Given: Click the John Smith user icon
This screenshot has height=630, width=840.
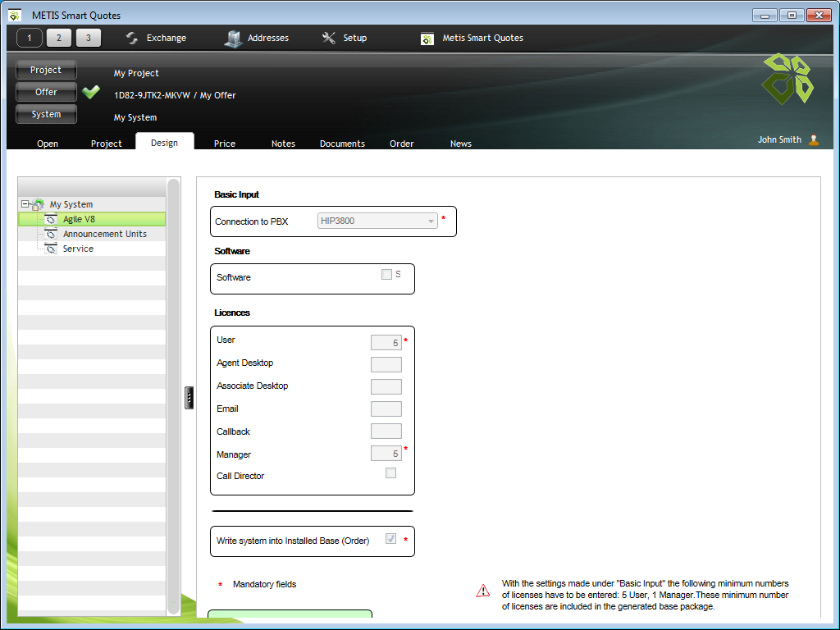Looking at the screenshot, I should coord(814,139).
